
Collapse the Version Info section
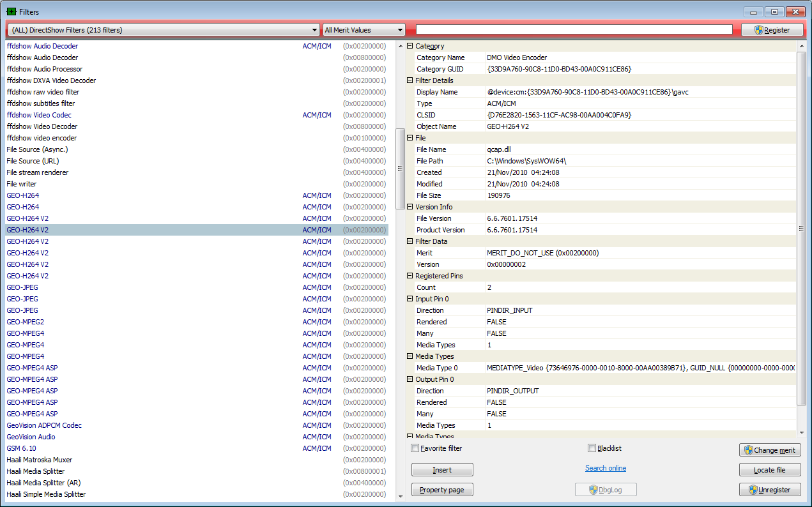410,207
